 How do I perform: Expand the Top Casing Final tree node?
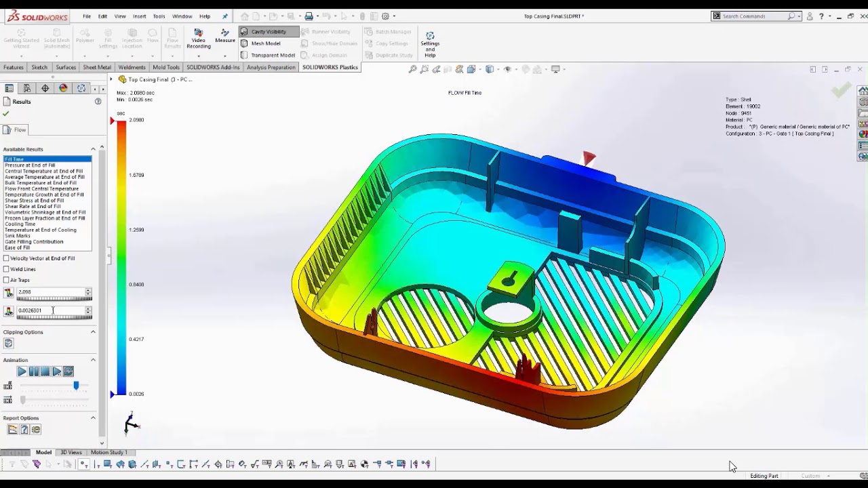click(x=111, y=79)
